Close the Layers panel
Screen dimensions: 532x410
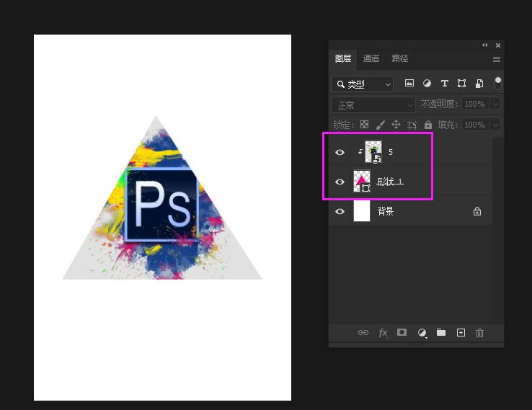tap(498, 45)
